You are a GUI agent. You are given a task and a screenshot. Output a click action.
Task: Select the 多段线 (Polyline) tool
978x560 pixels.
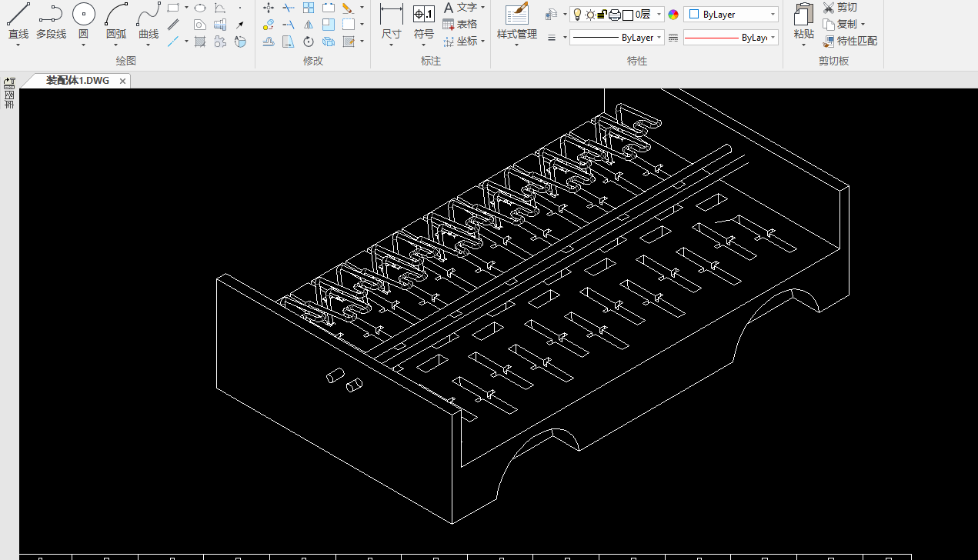tap(51, 15)
